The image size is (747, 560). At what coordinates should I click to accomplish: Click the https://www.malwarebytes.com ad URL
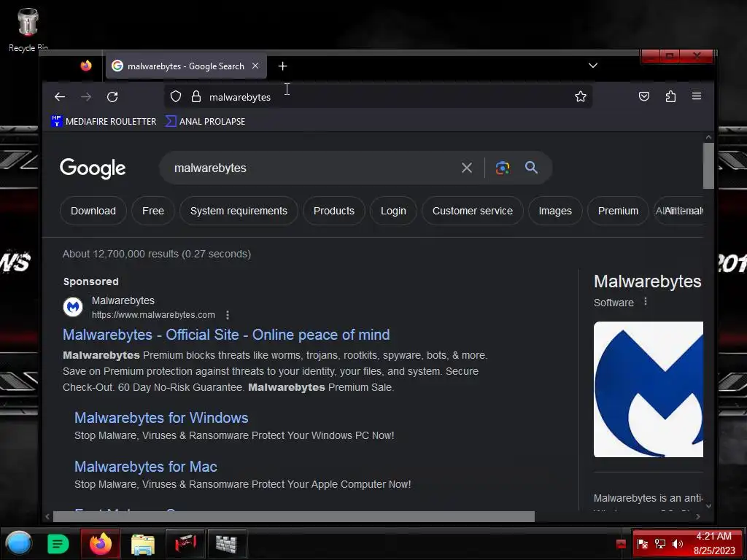tap(153, 315)
